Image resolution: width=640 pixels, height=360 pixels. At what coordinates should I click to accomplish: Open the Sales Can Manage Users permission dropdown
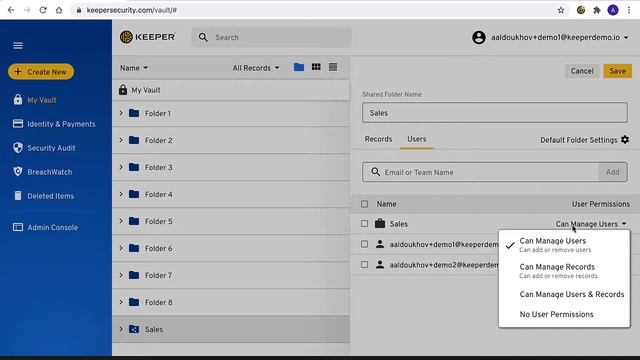pos(591,224)
